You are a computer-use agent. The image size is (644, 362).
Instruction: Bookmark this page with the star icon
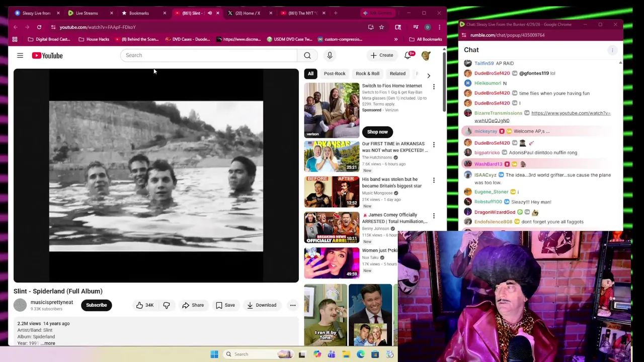[381, 27]
